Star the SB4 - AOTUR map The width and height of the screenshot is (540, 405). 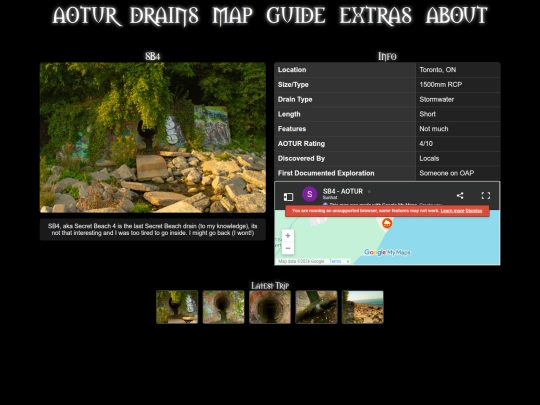pyautogui.click(x=369, y=191)
